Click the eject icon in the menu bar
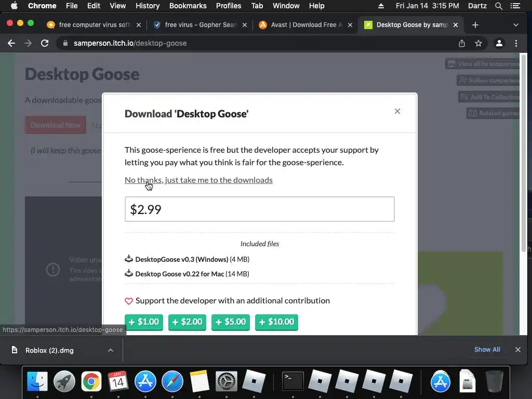532x399 pixels. [381, 6]
